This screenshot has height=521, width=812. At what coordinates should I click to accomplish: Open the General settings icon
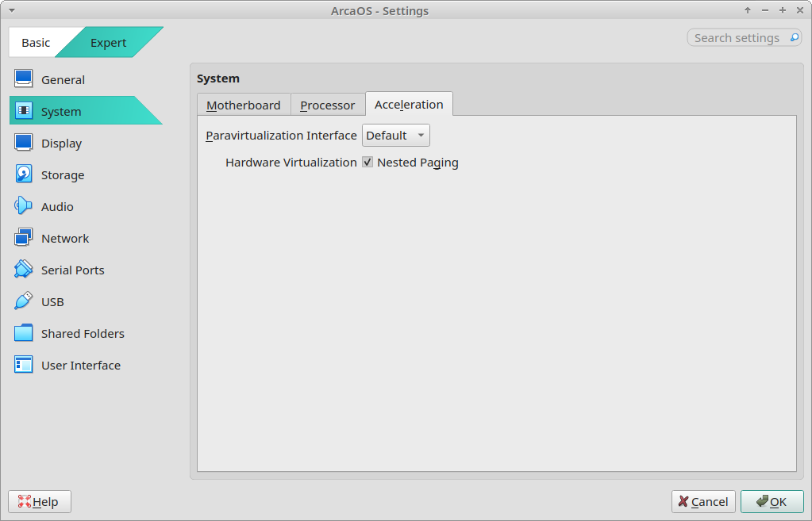pos(23,79)
